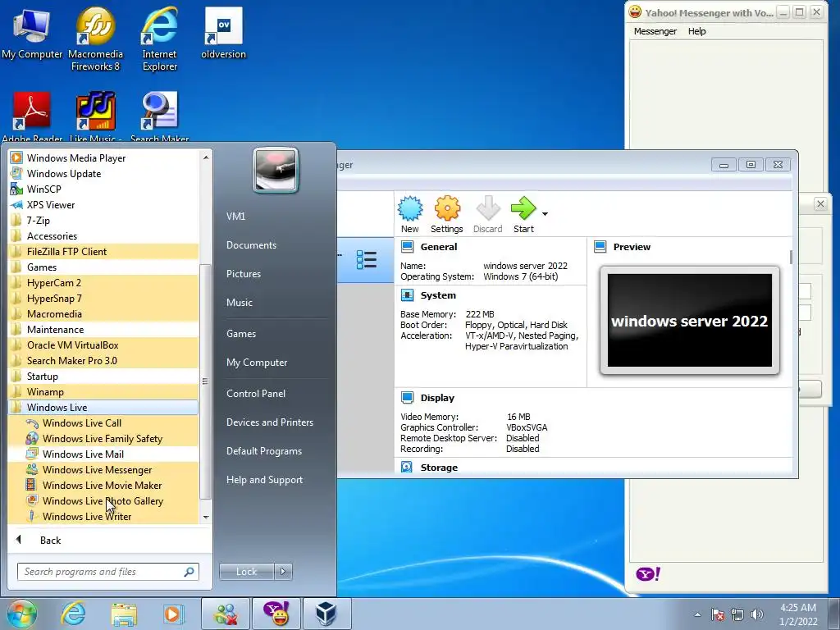Click the windows server 2022 preview thumbnail
Image resolution: width=840 pixels, height=630 pixels.
[689, 321]
